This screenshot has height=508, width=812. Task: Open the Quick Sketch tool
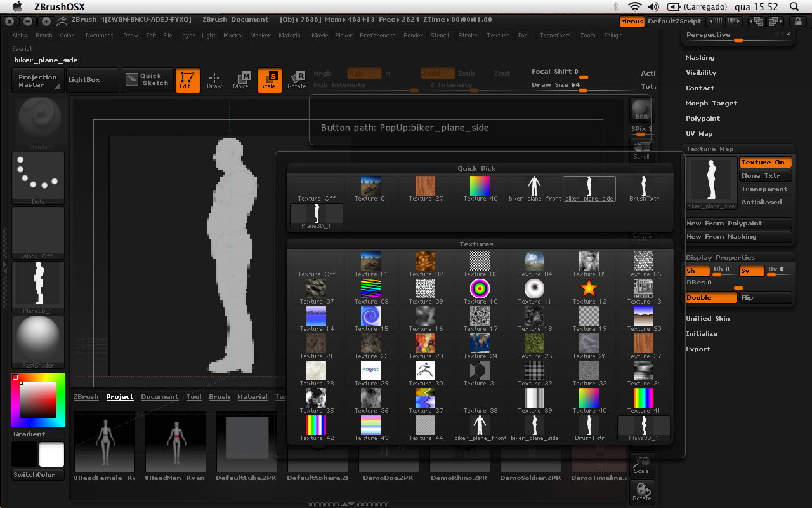click(147, 80)
